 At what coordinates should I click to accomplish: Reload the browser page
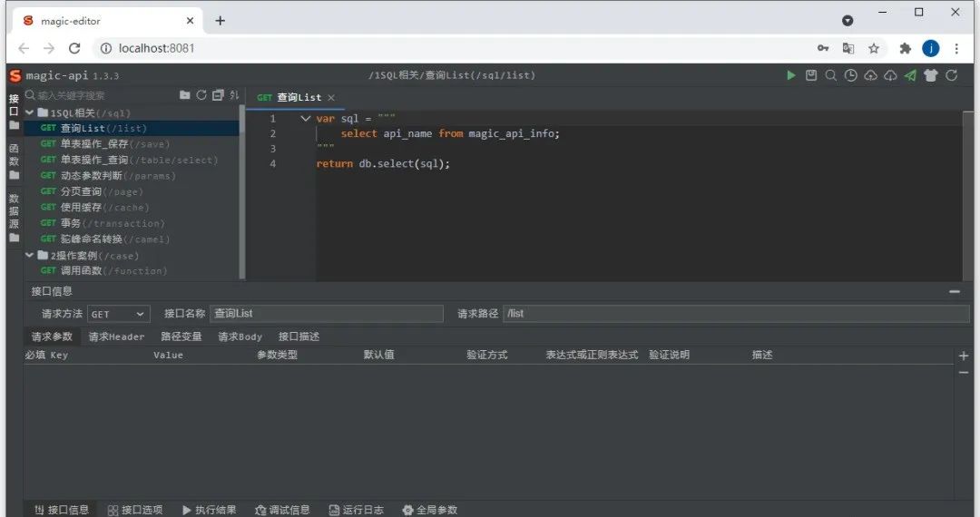click(x=74, y=48)
